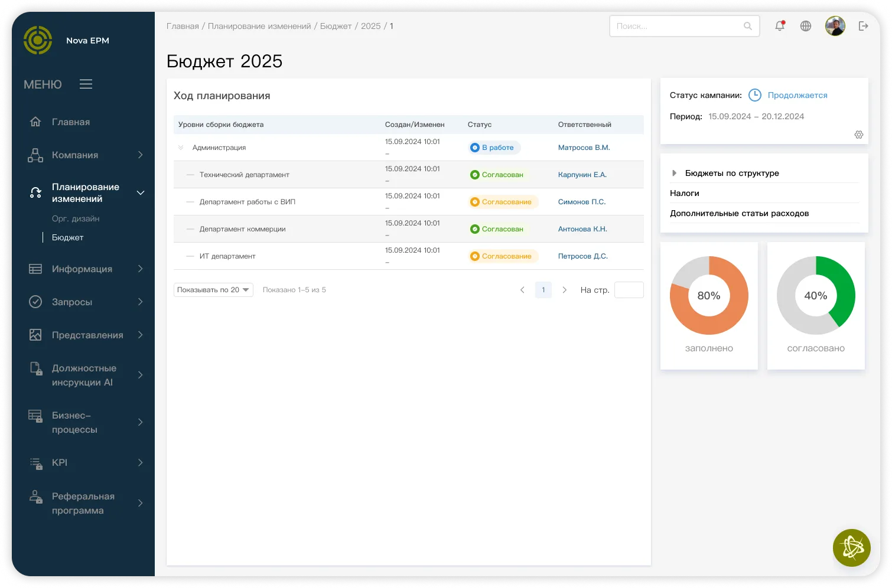Go to Главная in sidebar
Viewport: 892px width, 588px height.
click(71, 122)
